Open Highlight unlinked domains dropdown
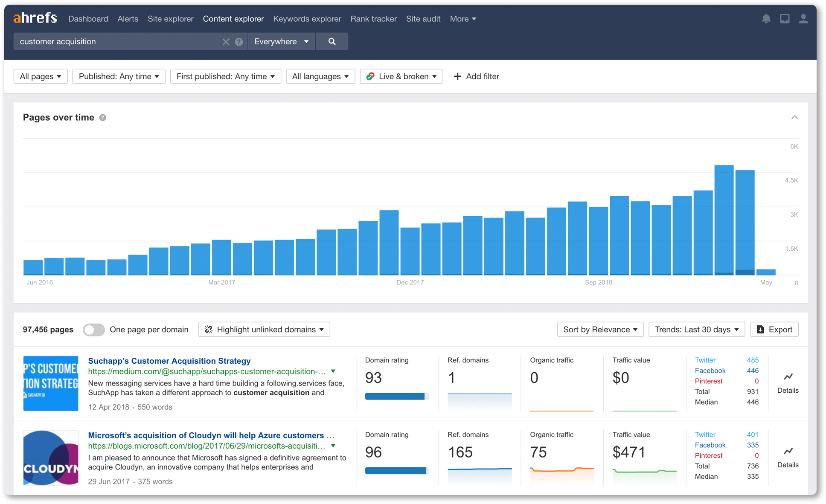This screenshot has width=826, height=504. [264, 330]
